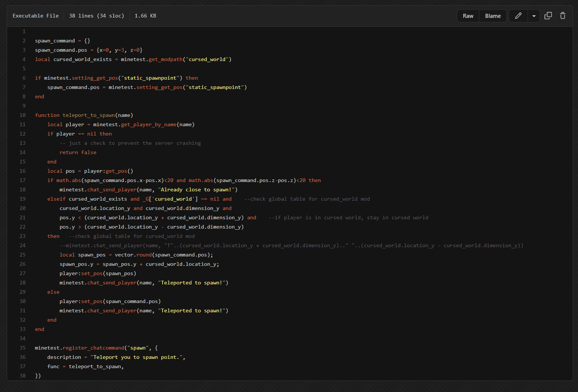Click the "Already close to spawn!" string
This screenshot has height=392, width=578.
coord(198,190)
